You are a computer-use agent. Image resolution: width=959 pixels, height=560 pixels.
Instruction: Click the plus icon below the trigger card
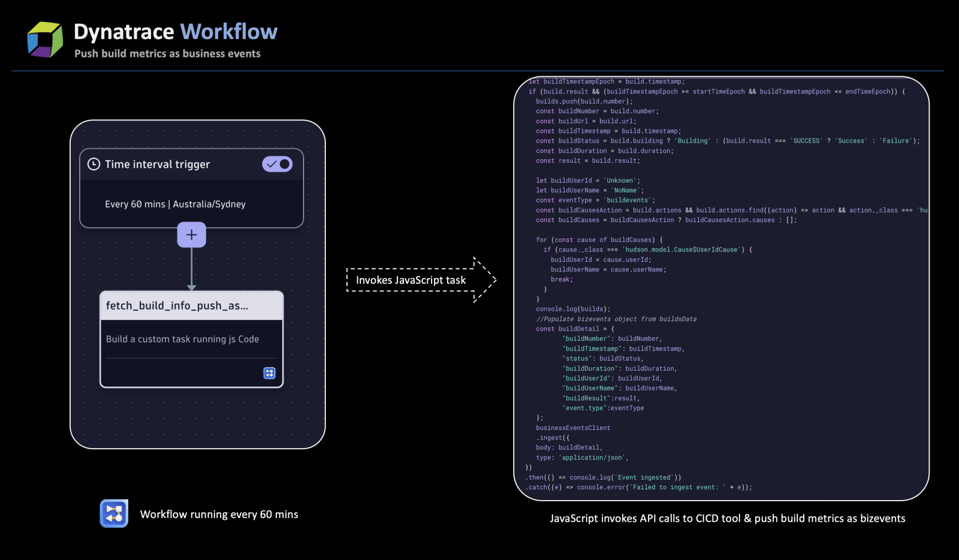[191, 235]
